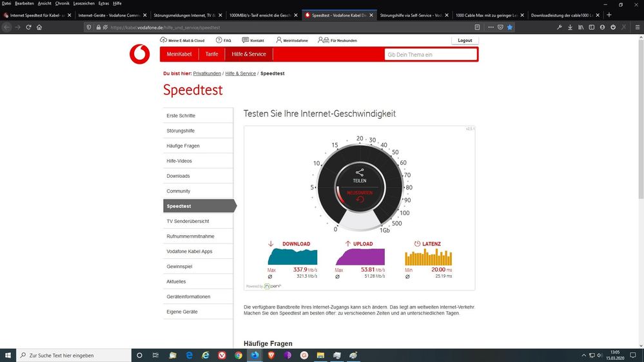Open a new browser tab
Screen dimensions: 644x362
pyautogui.click(x=609, y=15)
